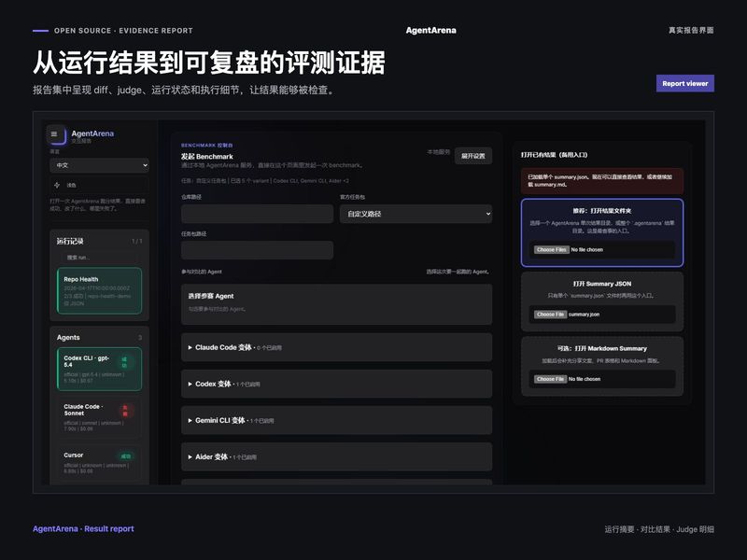Click the 打开 Summary JSON card heading
The image size is (747, 560).
point(602,284)
